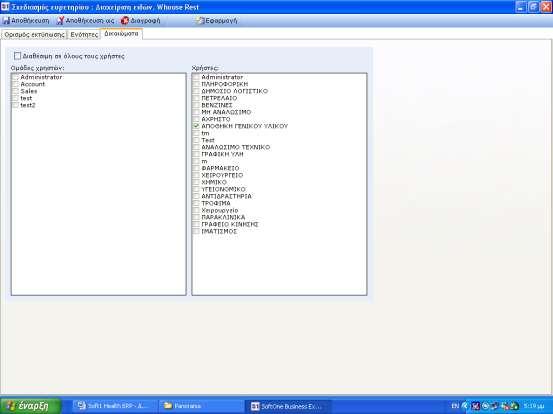Viewport: 553px width, 414px height.
Task: Tick the Test user checkbox
Action: (x=196, y=140)
